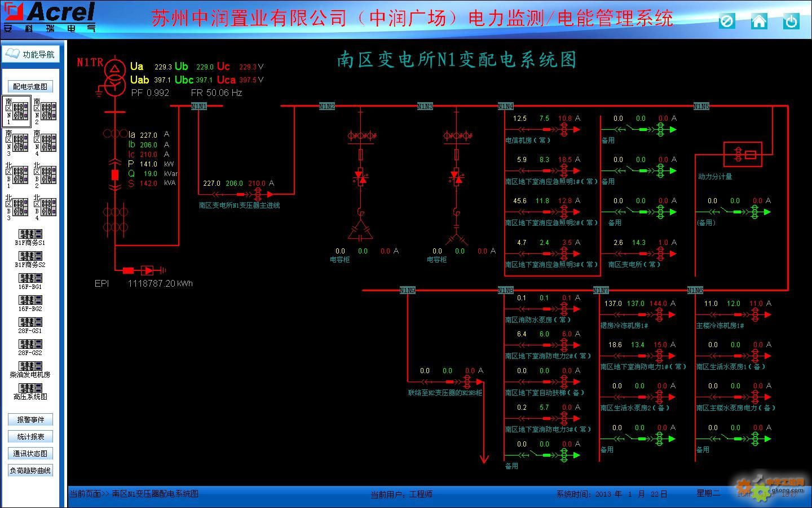
Task: Toggle the N1TR transformer main breaker symbol
Action: click(x=115, y=174)
